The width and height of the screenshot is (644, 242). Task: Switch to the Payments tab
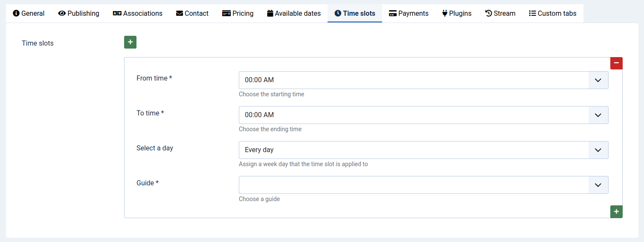(408, 13)
